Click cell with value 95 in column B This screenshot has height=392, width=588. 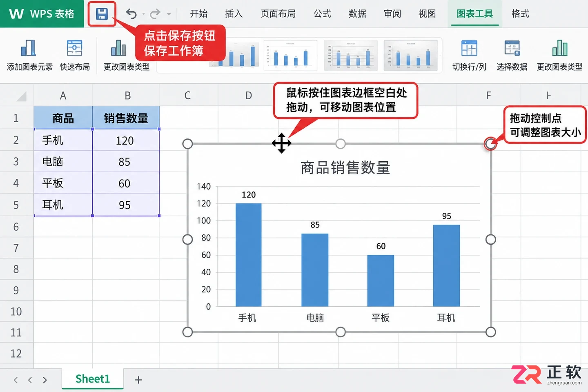(126, 205)
